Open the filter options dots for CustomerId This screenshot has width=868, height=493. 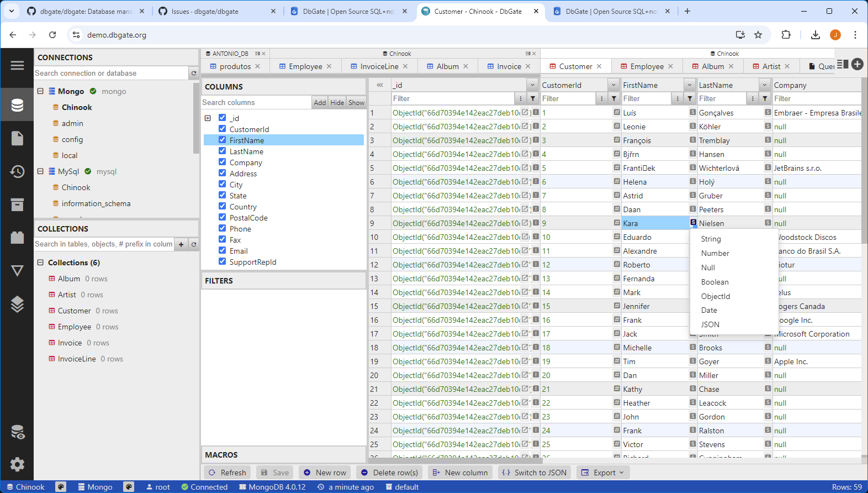[x=601, y=98]
